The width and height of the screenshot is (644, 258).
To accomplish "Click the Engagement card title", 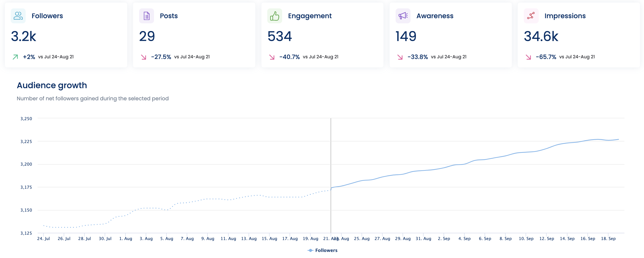I will (309, 16).
